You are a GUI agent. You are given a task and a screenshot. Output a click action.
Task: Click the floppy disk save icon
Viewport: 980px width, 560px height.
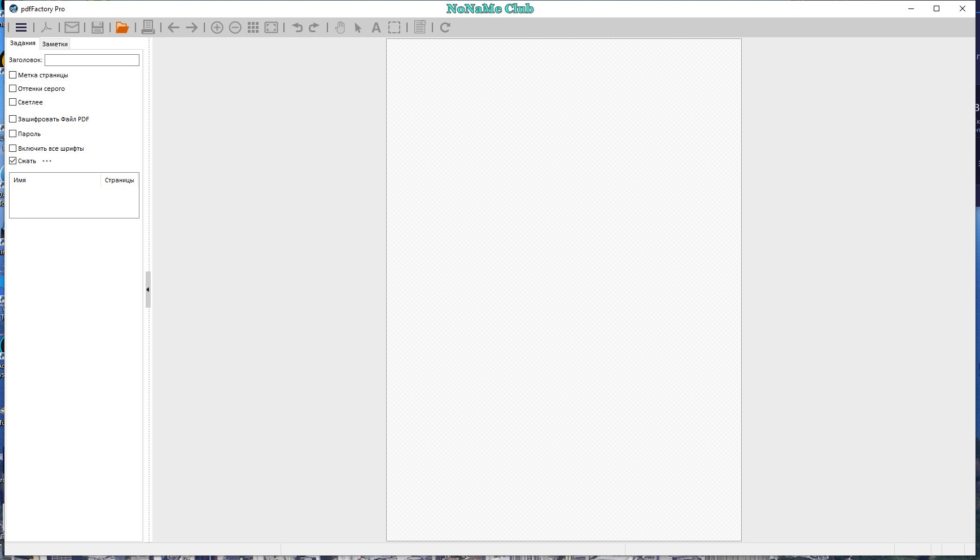coord(98,27)
